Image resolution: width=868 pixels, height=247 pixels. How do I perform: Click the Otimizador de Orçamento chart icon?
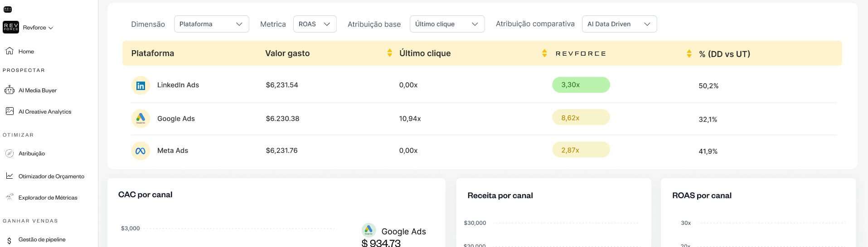pyautogui.click(x=10, y=176)
